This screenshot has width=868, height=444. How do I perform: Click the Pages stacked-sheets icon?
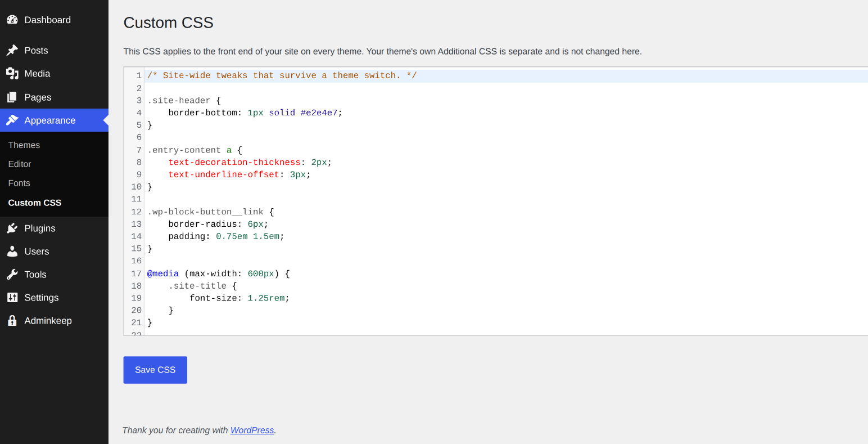pos(12,97)
